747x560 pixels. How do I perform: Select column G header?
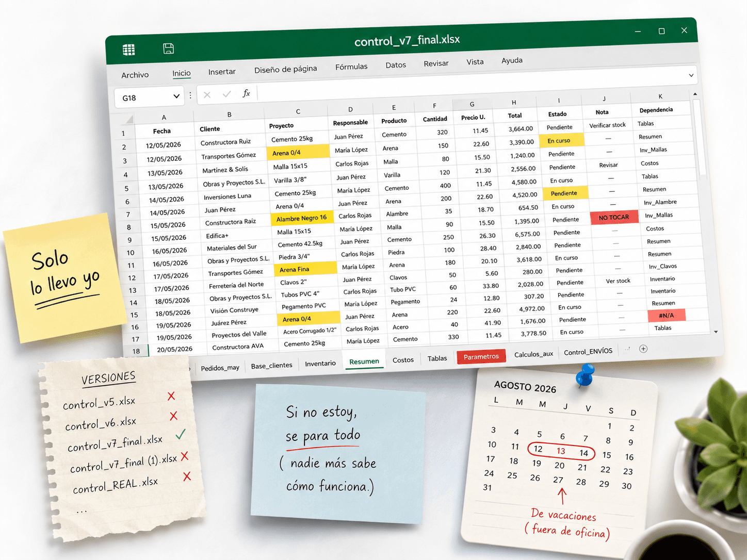[472, 104]
